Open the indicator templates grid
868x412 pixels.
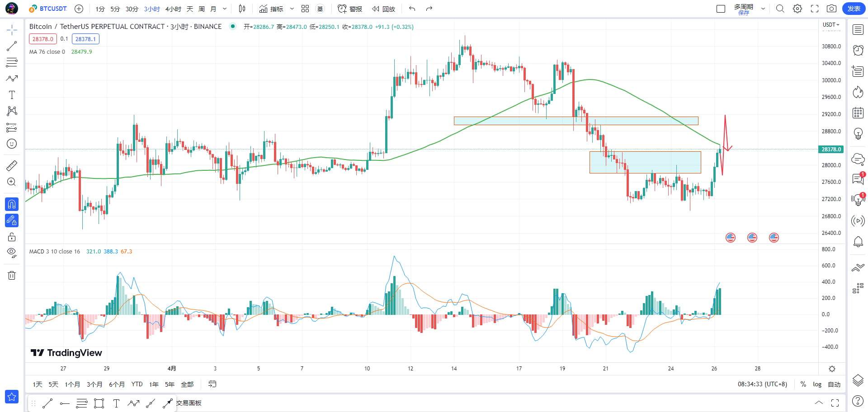click(305, 9)
